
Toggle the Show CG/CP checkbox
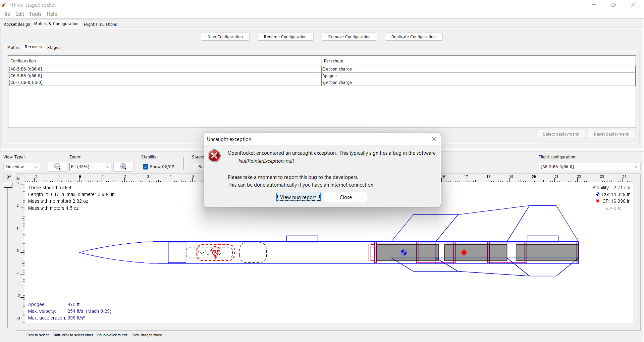click(x=146, y=167)
